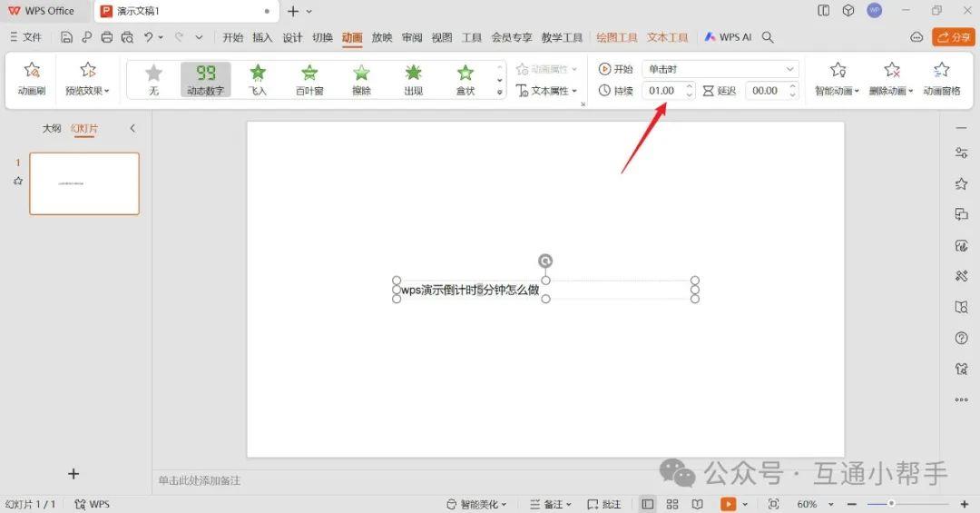
Task: Open the 文本属性 text properties dropdown
Action: 547,92
